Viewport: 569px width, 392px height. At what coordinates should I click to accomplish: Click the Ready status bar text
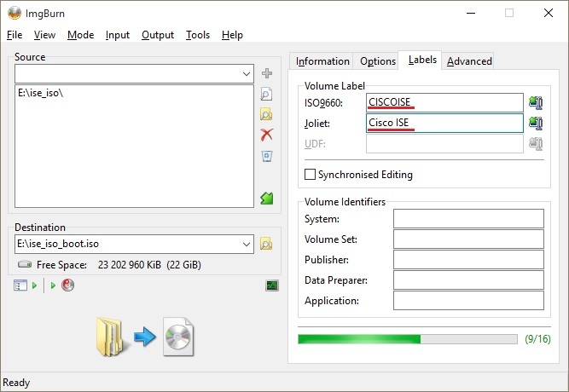click(16, 383)
